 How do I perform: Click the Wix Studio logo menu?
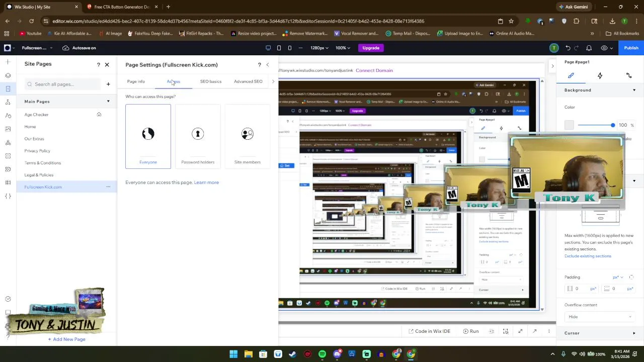click(x=8, y=48)
